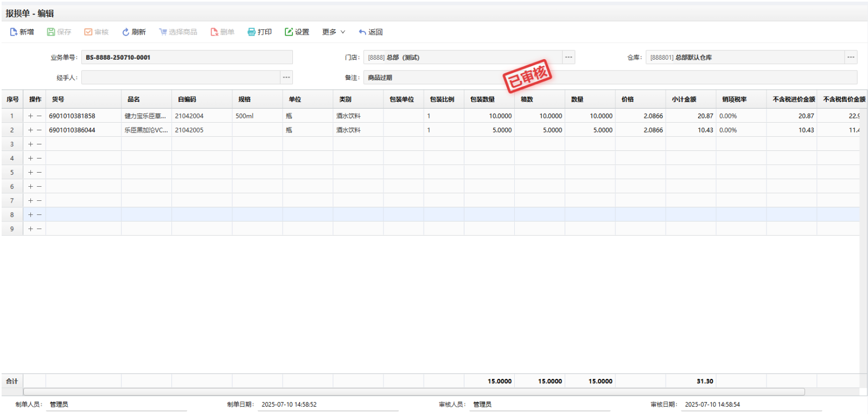Click the 业务单号 field BS-8888-250710-0001
The height and width of the screenshot is (418, 868).
[187, 57]
